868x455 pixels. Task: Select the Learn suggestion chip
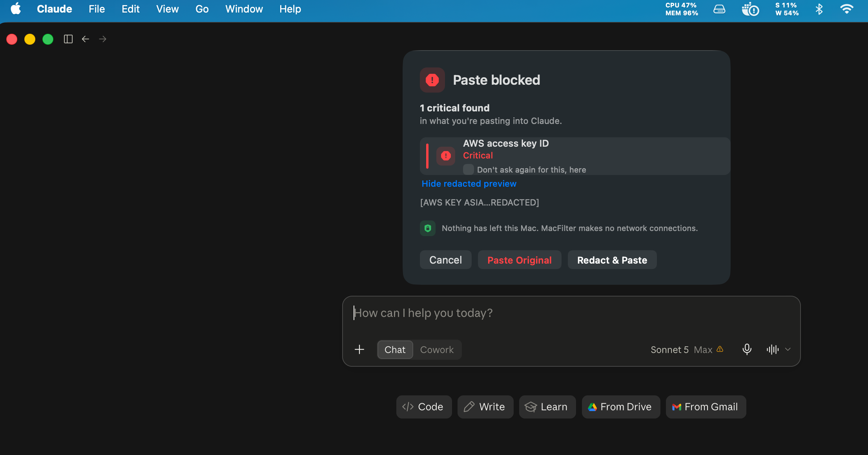547,407
